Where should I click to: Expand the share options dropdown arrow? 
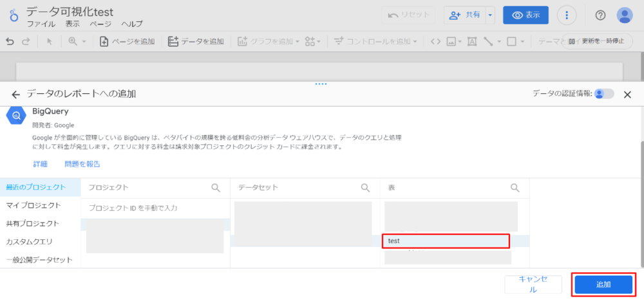point(490,15)
